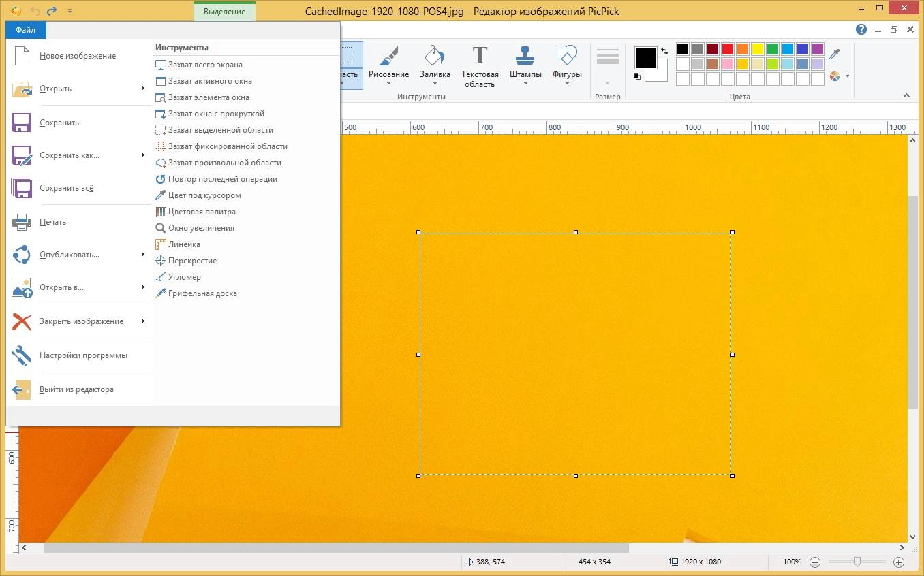The image size is (924, 576).
Task: Open Настройки программы settings
Action: [79, 355]
